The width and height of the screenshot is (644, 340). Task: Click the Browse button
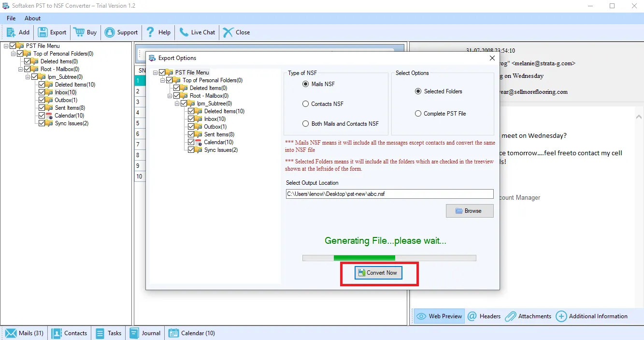[x=470, y=211]
